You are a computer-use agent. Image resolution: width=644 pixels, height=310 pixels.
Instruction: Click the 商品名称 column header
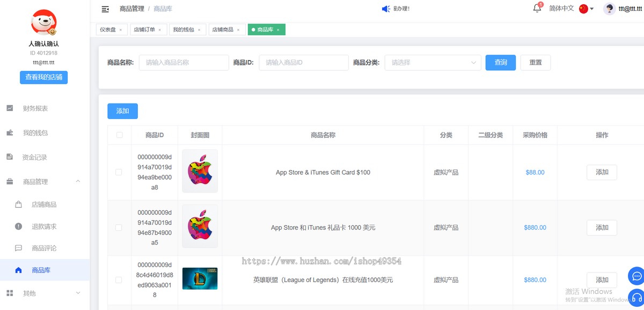[323, 135]
